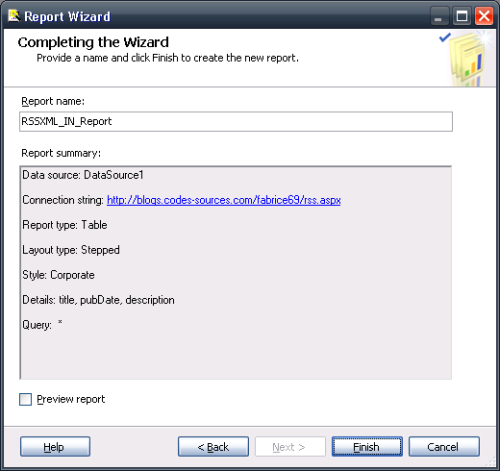The height and width of the screenshot is (471, 500).
Task: Click the Report Wizard title bar text
Action: (67, 16)
